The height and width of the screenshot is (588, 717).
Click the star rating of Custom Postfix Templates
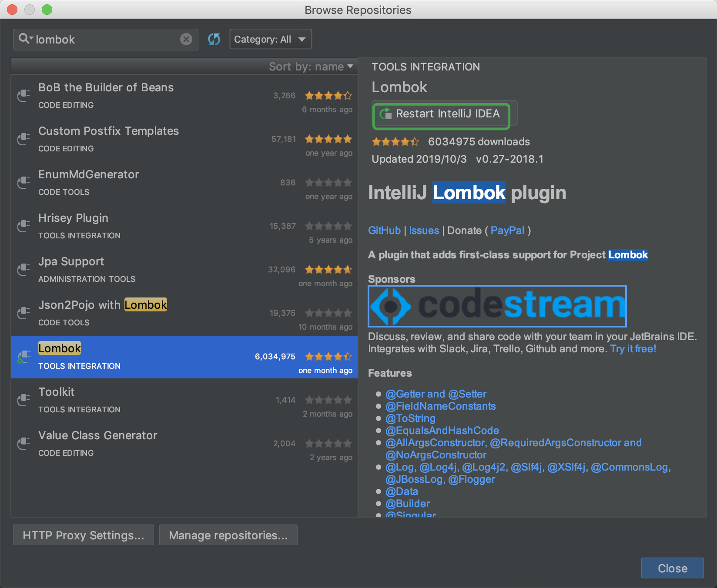point(328,139)
